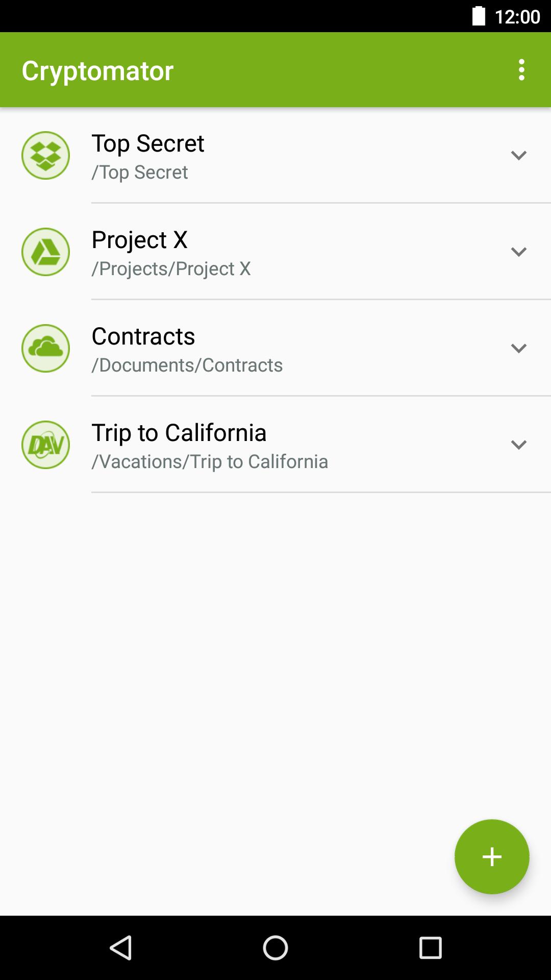Tap the Android back navigation button
Screen dimensions: 551x980
tap(121, 948)
